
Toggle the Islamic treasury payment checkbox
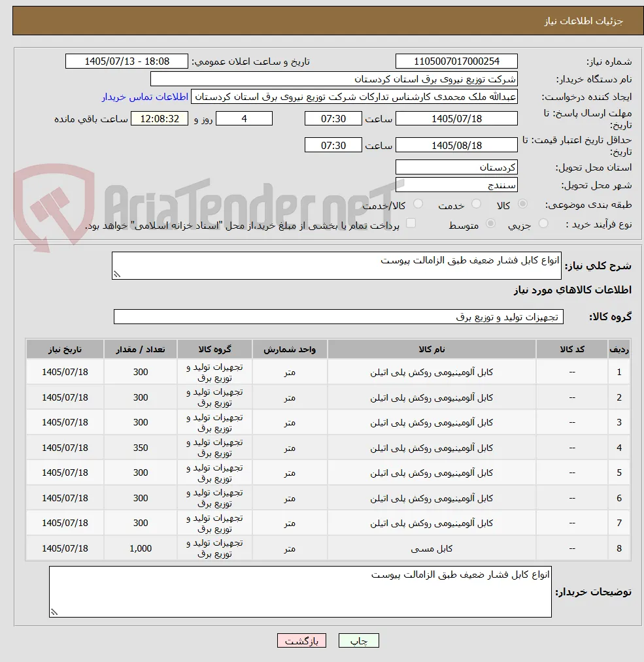[411, 223]
